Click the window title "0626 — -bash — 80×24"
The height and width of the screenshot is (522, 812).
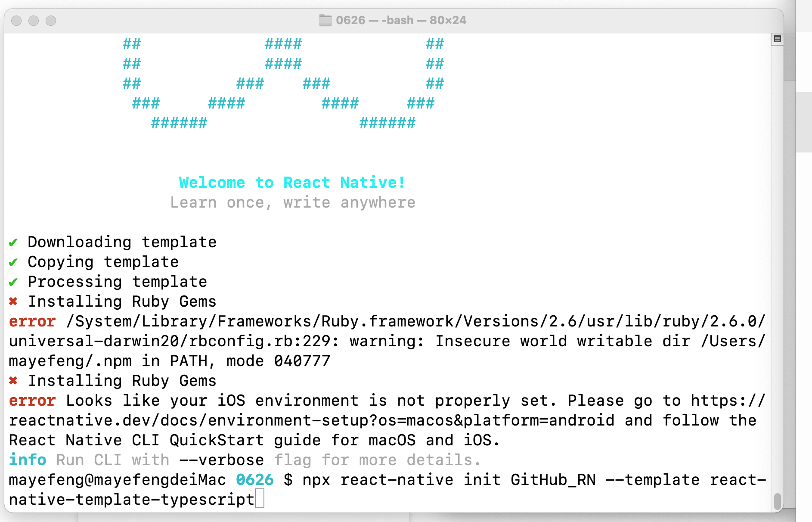tap(401, 20)
